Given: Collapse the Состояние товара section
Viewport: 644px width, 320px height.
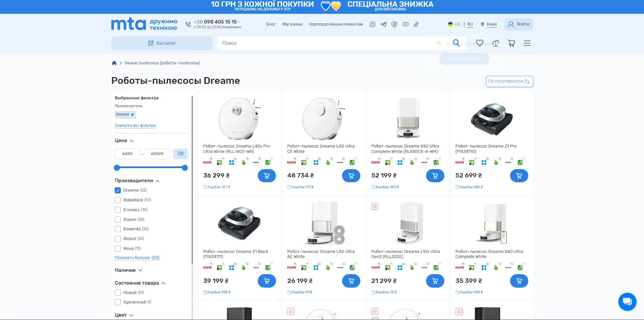Looking at the screenshot, I should point(140,283).
